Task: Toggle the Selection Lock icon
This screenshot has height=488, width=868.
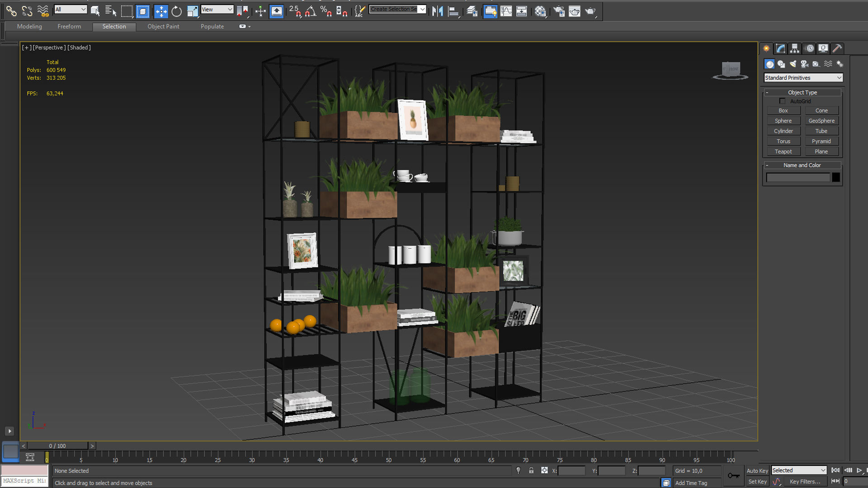Action: pyautogui.click(x=532, y=470)
